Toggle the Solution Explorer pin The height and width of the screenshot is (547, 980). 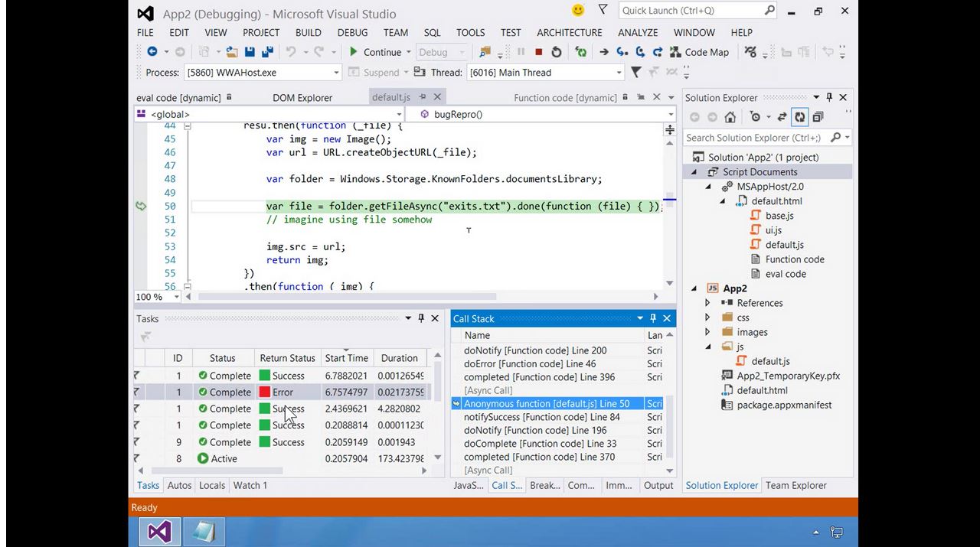[x=829, y=97]
